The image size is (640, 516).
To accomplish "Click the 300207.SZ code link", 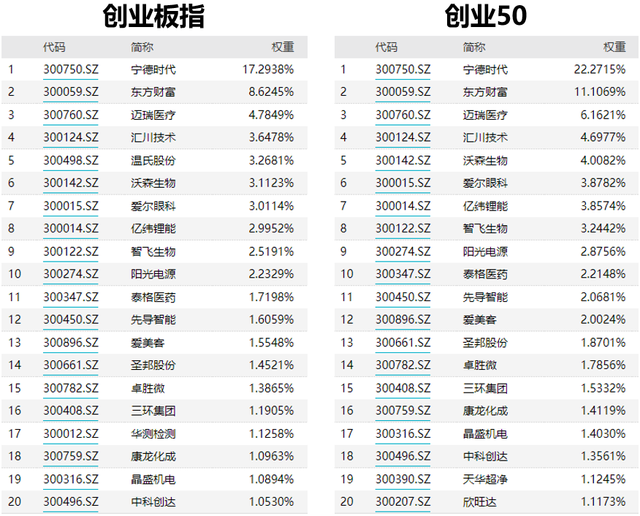I will click(x=403, y=501).
